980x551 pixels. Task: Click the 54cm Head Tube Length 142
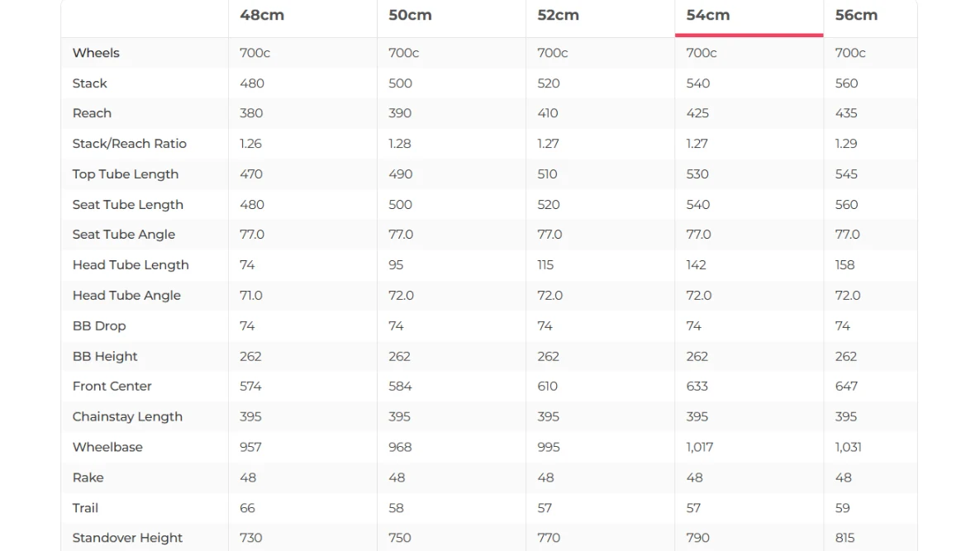[x=697, y=265]
